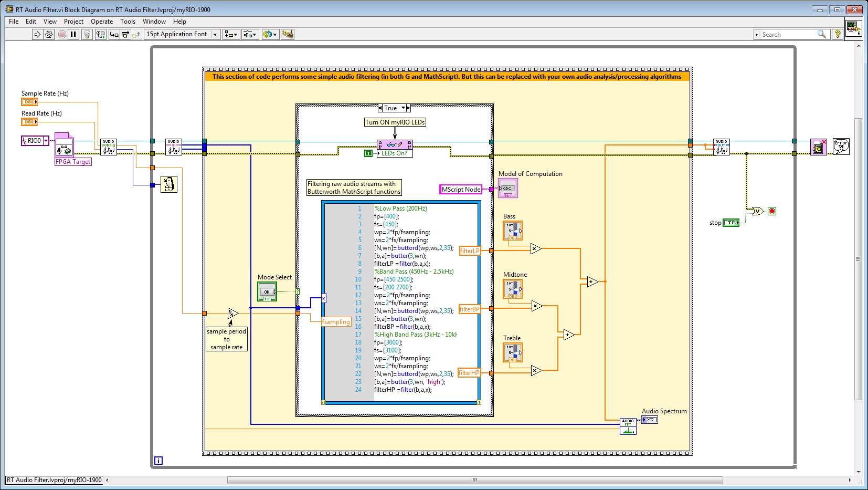Click the Run arrow button
The width and height of the screenshot is (868, 490).
point(37,35)
